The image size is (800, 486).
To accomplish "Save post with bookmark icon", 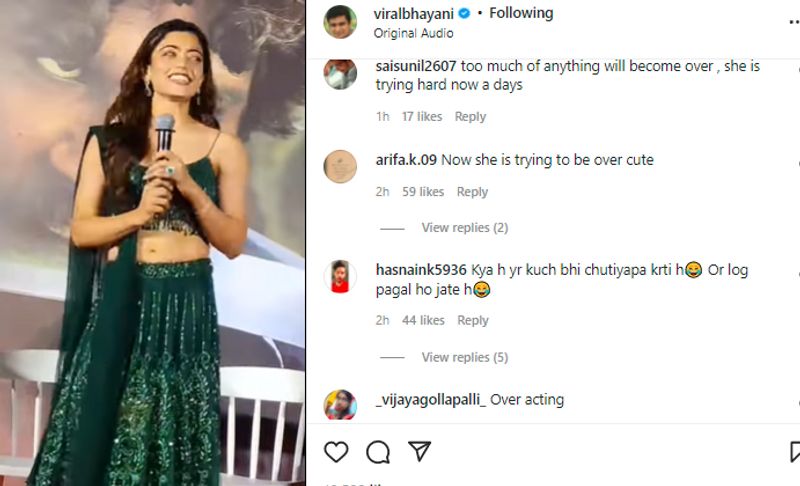I will (795, 452).
